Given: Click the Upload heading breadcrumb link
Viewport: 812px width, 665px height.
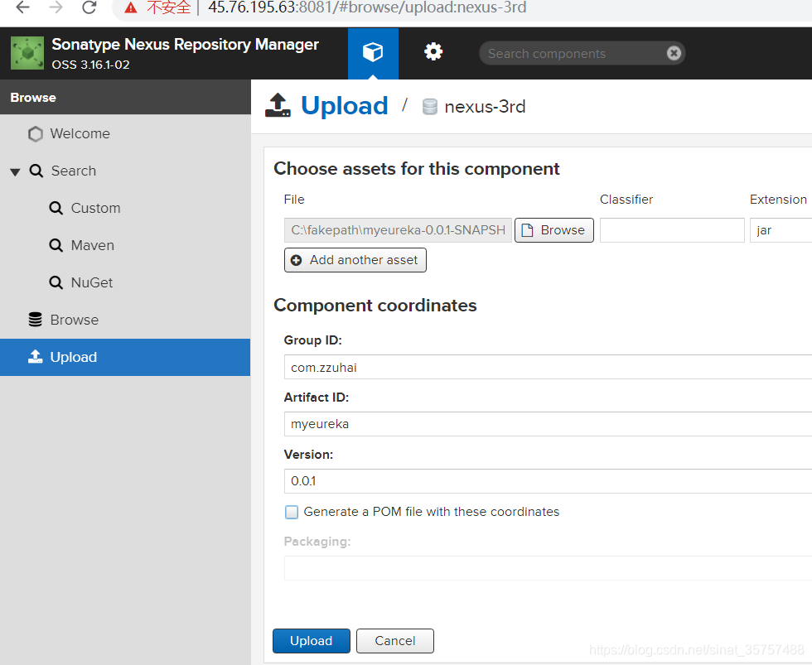Looking at the screenshot, I should coord(345,105).
